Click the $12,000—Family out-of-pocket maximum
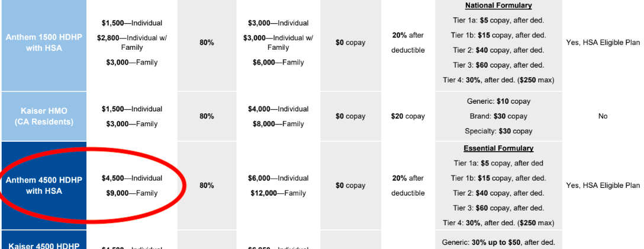This screenshot has height=249, width=644. click(x=278, y=193)
